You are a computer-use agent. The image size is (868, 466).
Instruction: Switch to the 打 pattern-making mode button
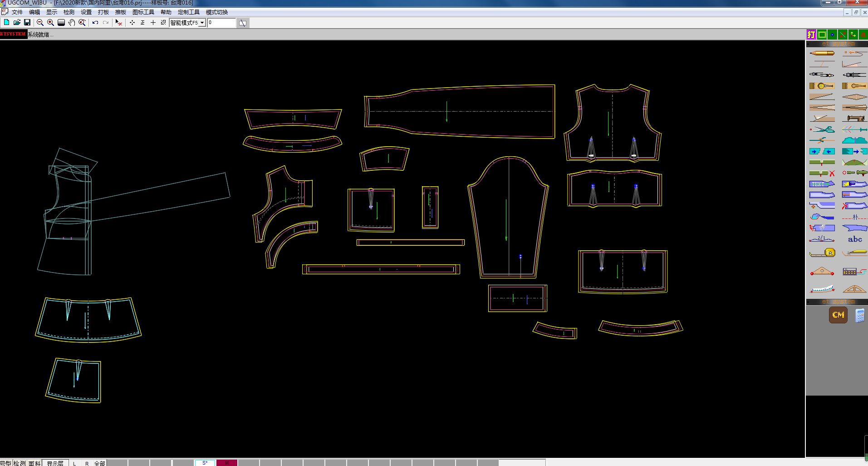811,35
